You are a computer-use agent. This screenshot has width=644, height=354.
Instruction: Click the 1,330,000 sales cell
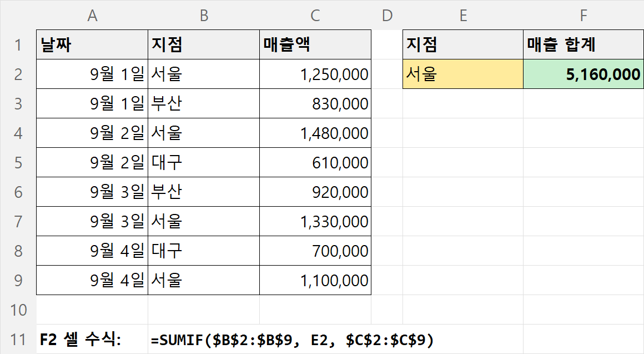coord(315,221)
